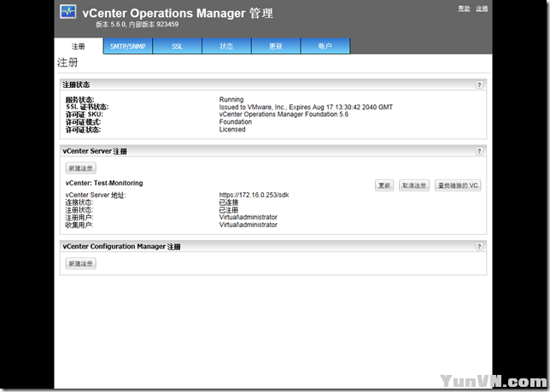
Task: Open help for 注册状态 section
Action: [479, 85]
